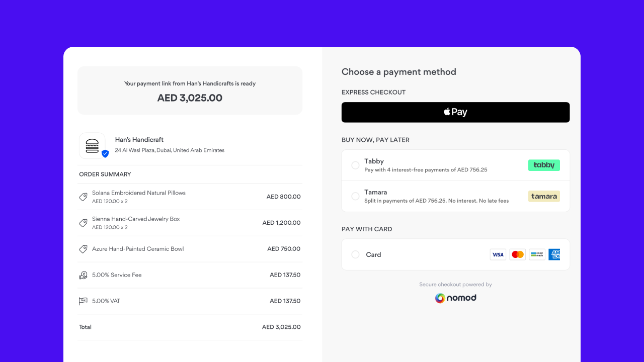Click the Tabby 4 interest-free payments description

pyautogui.click(x=426, y=170)
